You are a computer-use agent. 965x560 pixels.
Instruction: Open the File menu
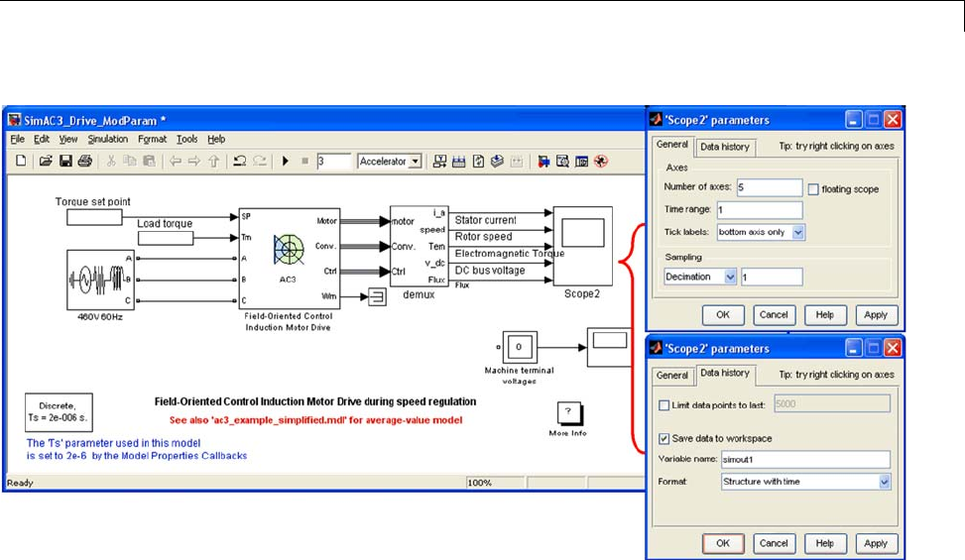pos(17,139)
